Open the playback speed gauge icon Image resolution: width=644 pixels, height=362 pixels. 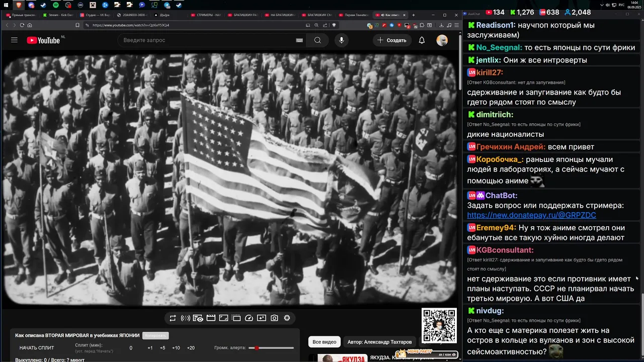pyautogui.click(x=249, y=318)
